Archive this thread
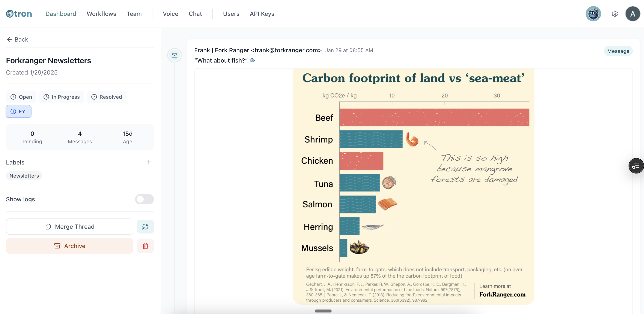 (70, 246)
